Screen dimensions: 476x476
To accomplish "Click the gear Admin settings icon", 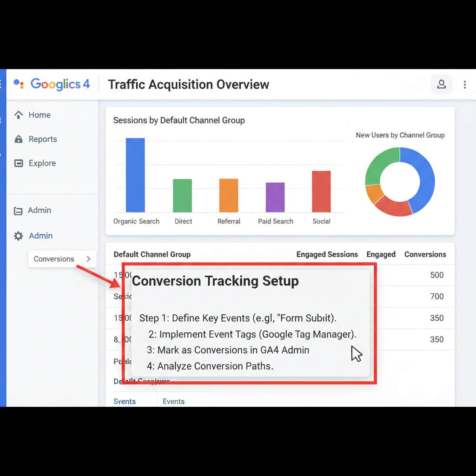I will [18, 236].
